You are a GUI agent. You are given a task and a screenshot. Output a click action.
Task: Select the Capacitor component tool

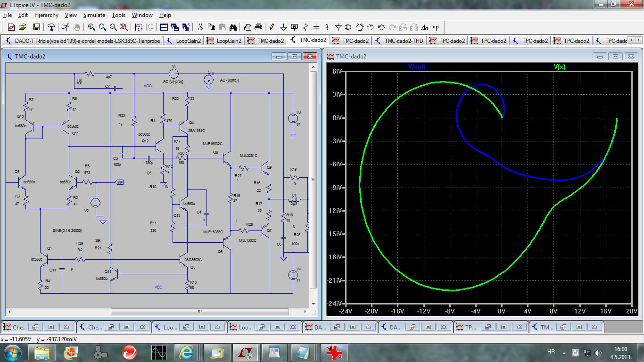click(316, 27)
